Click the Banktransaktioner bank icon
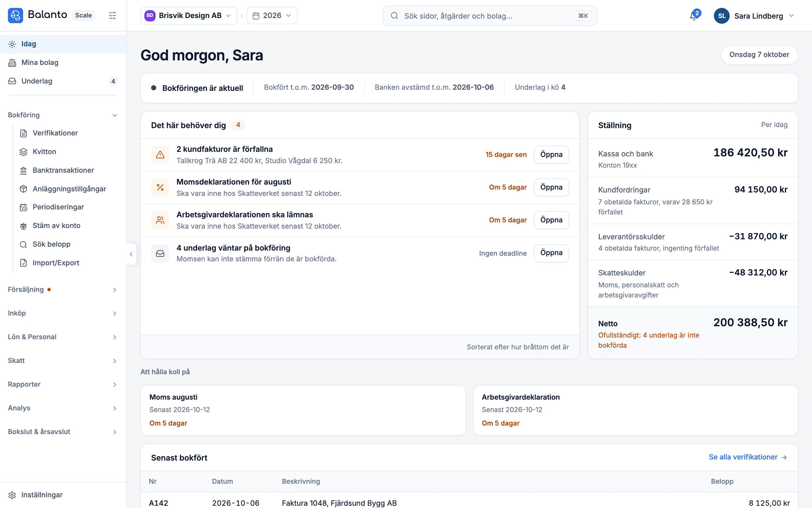 click(x=23, y=171)
